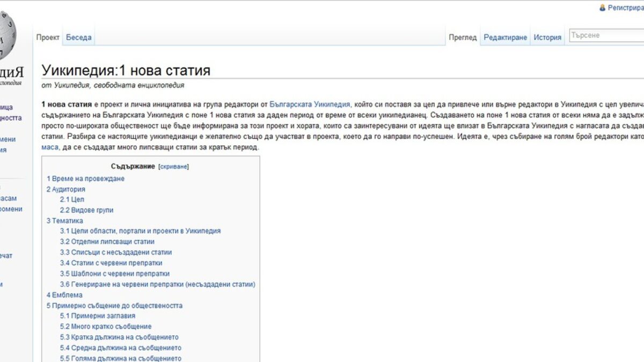Go to 5.5 Голяма дължина на съобщението

[x=121, y=358]
